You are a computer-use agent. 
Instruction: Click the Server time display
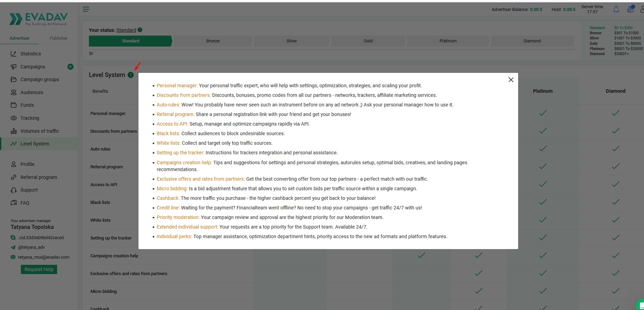(592, 9)
